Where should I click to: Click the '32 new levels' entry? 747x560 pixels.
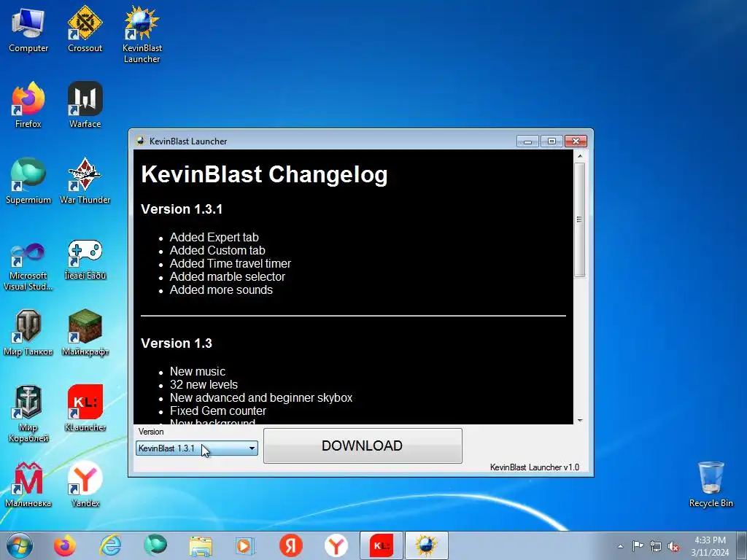204,385
